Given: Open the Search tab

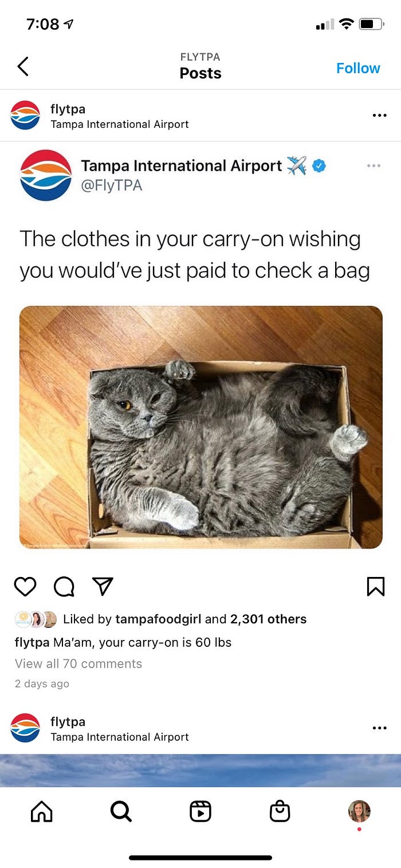Looking at the screenshot, I should (x=121, y=811).
